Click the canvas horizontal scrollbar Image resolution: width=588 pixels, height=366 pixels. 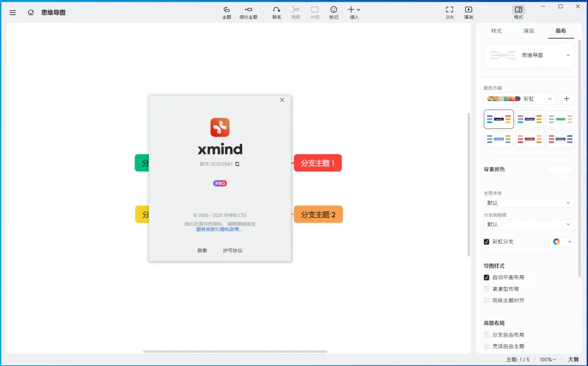tap(235, 351)
